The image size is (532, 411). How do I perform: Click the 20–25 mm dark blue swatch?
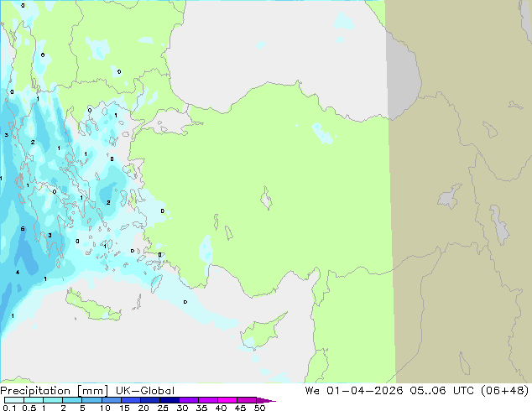point(150,400)
